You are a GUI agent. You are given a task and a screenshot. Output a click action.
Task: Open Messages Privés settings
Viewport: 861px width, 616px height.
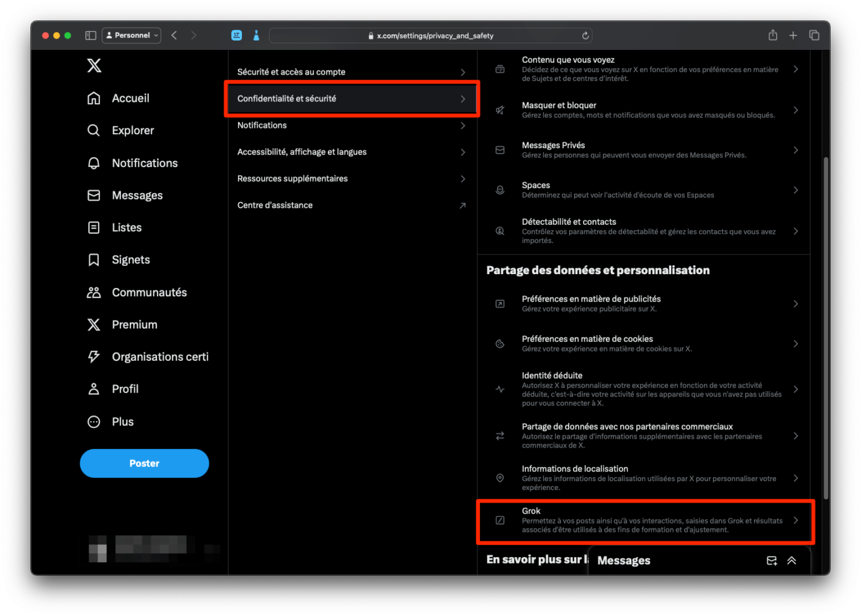tap(644, 150)
